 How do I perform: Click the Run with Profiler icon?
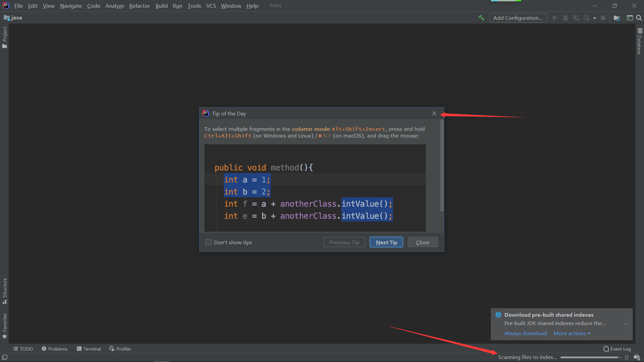(x=587, y=18)
